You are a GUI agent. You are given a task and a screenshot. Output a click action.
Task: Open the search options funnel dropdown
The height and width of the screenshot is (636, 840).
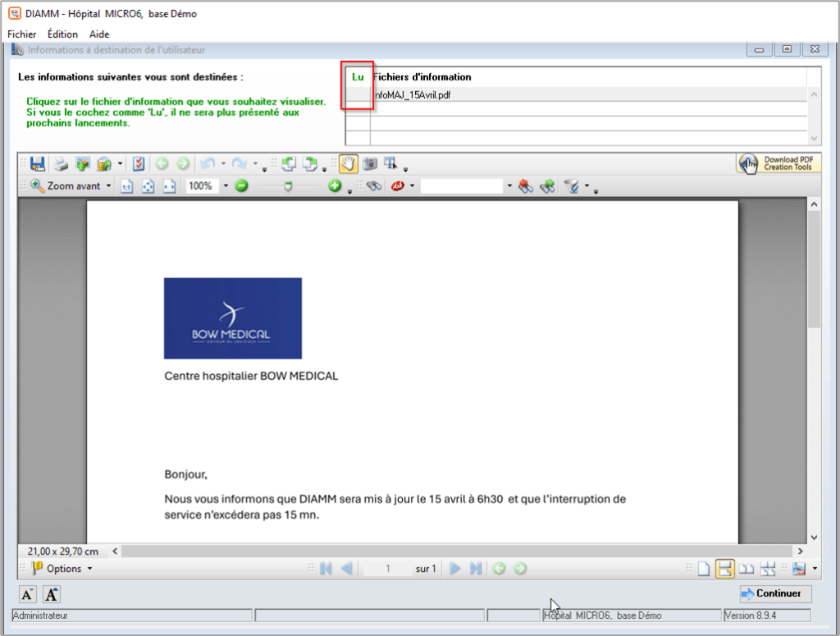(587, 186)
